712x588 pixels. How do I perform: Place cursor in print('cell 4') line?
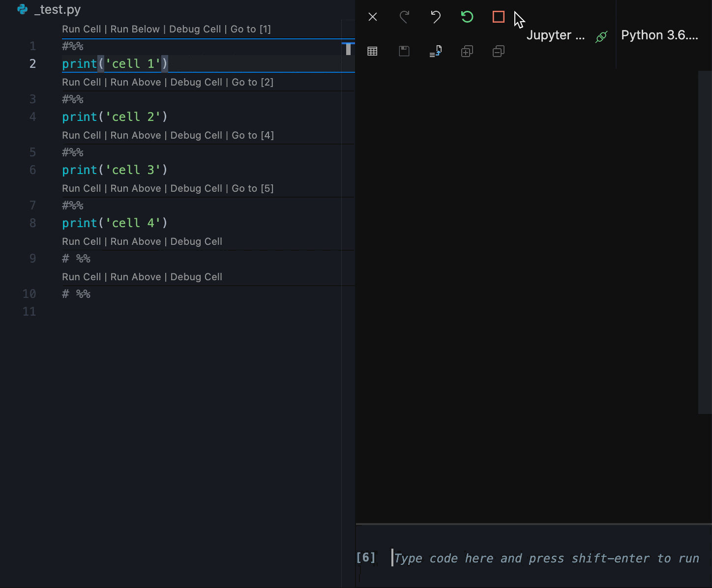115,223
